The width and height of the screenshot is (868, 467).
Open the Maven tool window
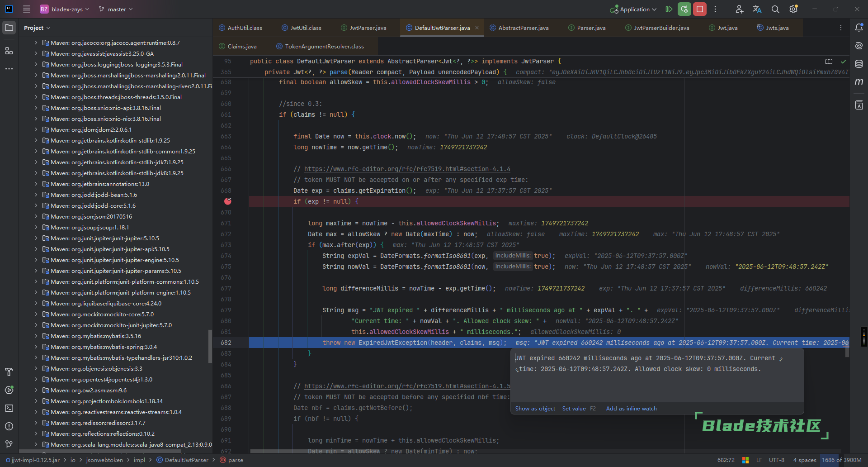859,82
